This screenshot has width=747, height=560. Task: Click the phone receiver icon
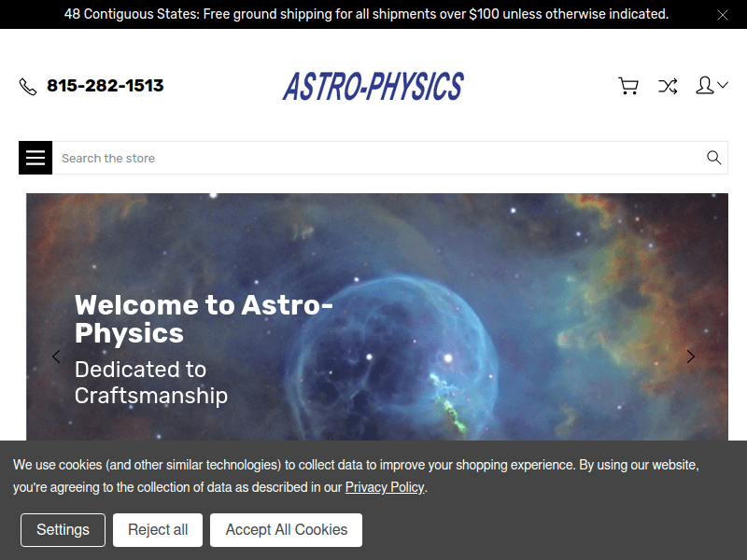26,85
